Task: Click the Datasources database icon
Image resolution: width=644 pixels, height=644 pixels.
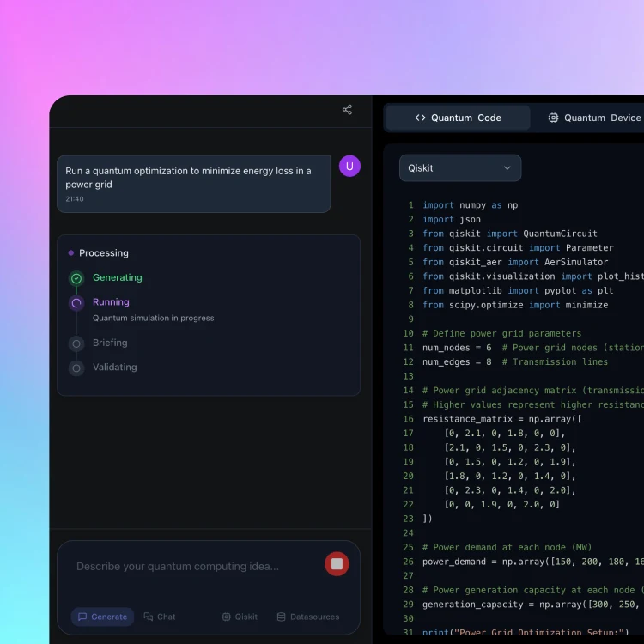Action: pyautogui.click(x=281, y=617)
